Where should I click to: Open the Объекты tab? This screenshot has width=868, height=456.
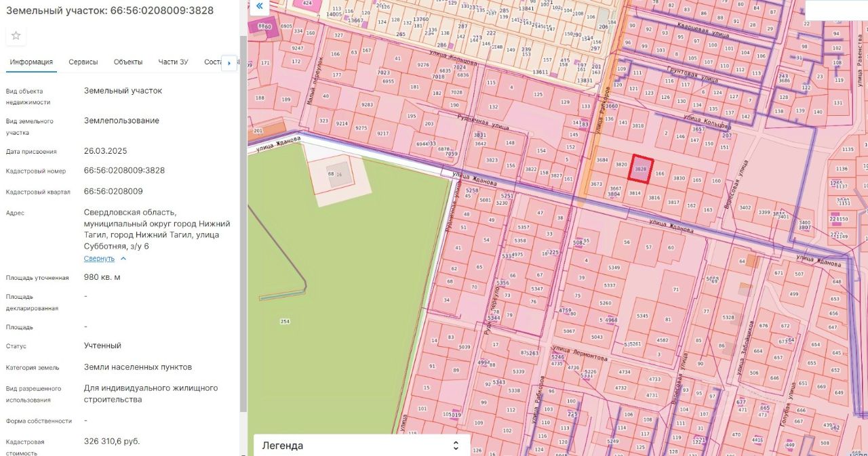tap(128, 62)
